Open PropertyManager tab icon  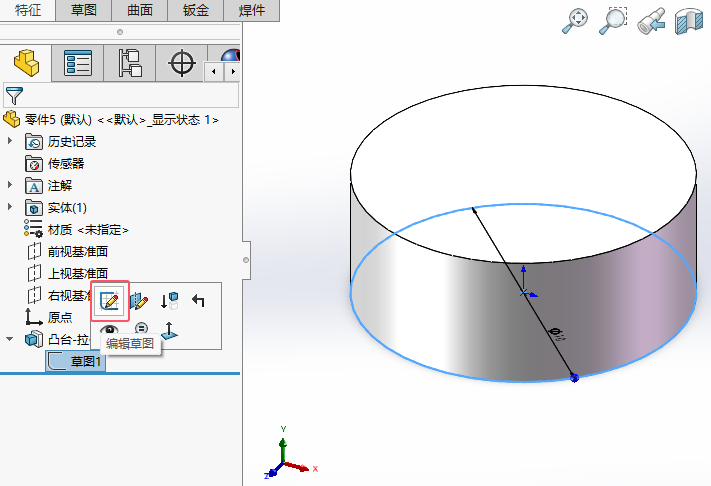coord(78,63)
